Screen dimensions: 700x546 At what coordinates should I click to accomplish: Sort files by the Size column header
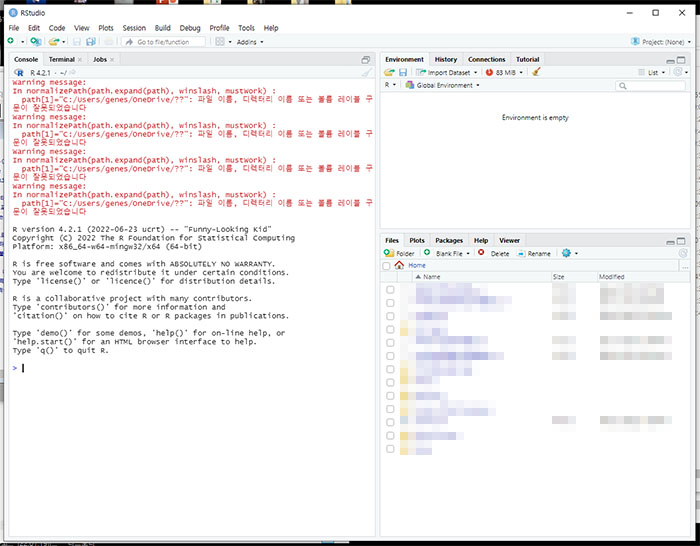point(574,277)
